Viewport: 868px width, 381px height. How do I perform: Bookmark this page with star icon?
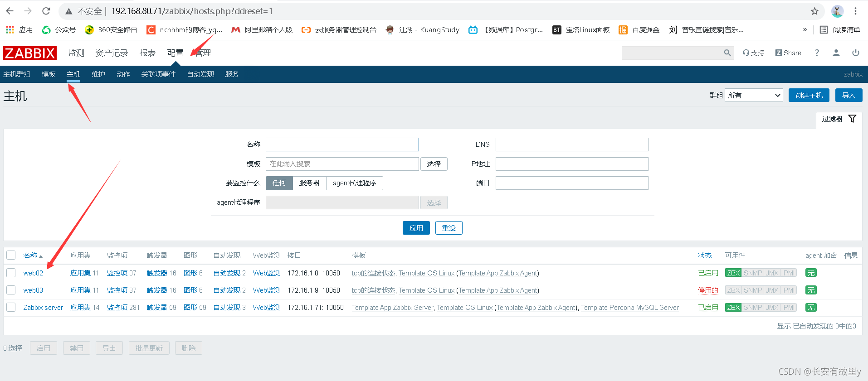pos(814,11)
